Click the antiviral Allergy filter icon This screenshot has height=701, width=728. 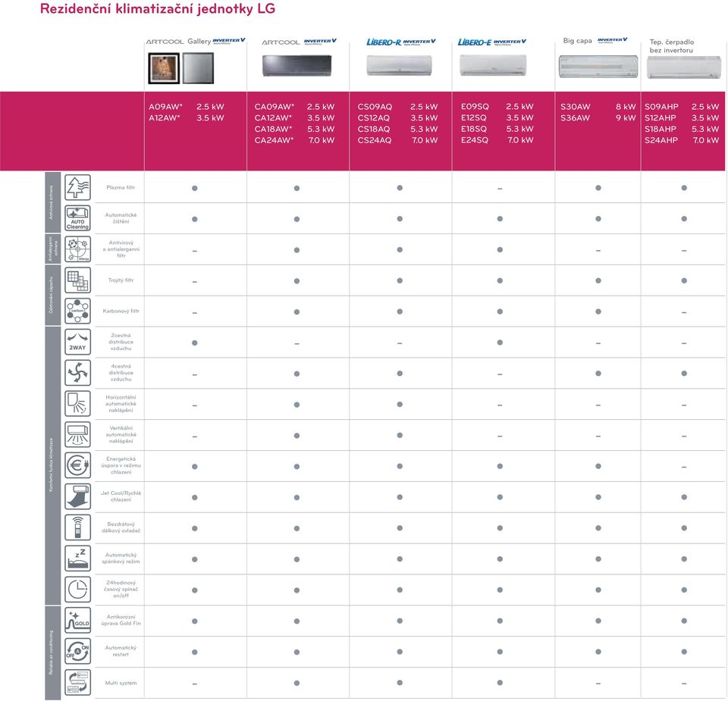point(77,249)
